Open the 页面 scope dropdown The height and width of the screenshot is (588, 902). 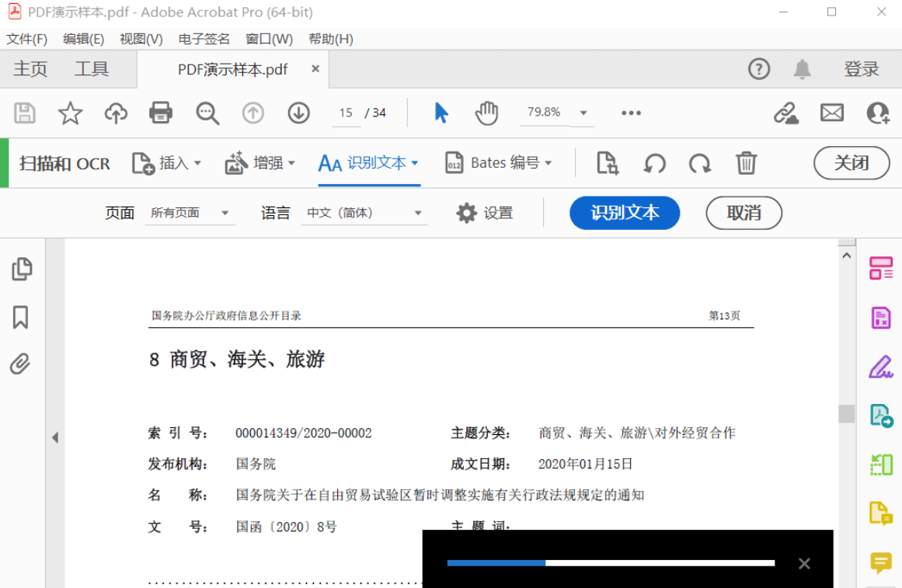(x=190, y=212)
